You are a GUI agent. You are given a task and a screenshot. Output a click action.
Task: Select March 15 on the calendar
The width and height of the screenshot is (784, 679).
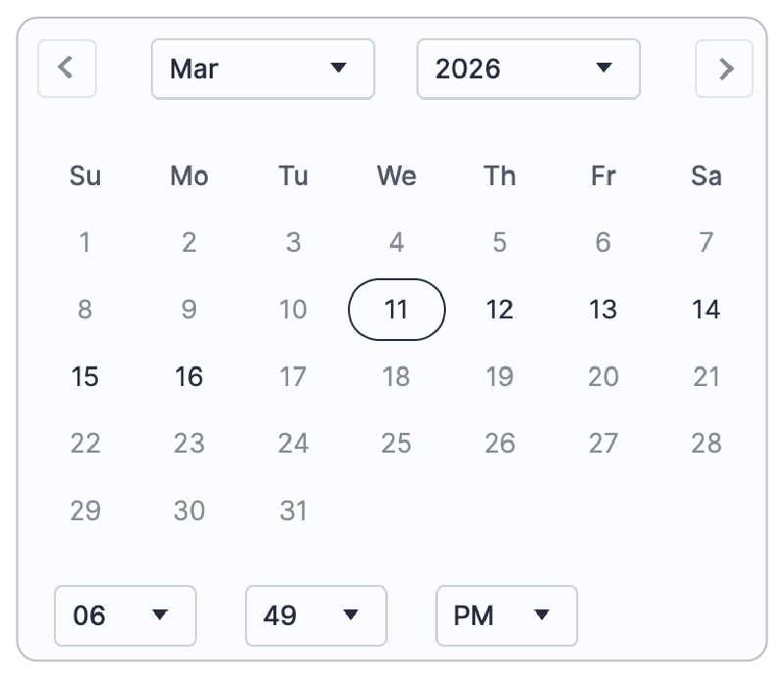(85, 376)
